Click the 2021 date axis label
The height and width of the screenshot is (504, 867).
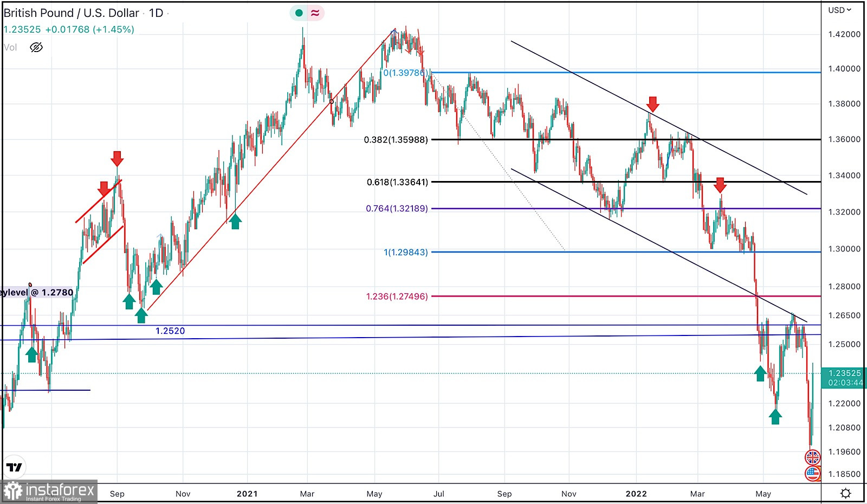click(x=247, y=494)
